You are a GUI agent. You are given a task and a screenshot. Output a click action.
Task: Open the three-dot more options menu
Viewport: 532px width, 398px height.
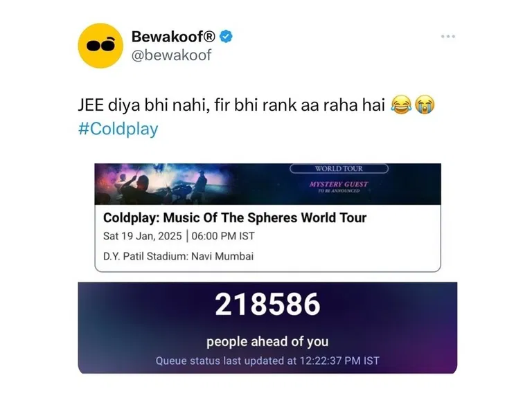click(x=448, y=36)
